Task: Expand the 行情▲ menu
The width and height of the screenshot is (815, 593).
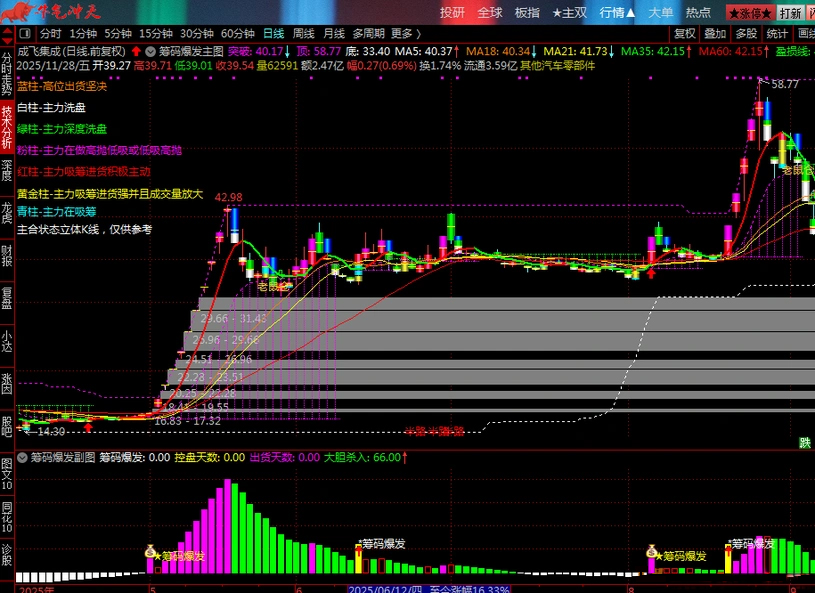Action: pos(617,12)
